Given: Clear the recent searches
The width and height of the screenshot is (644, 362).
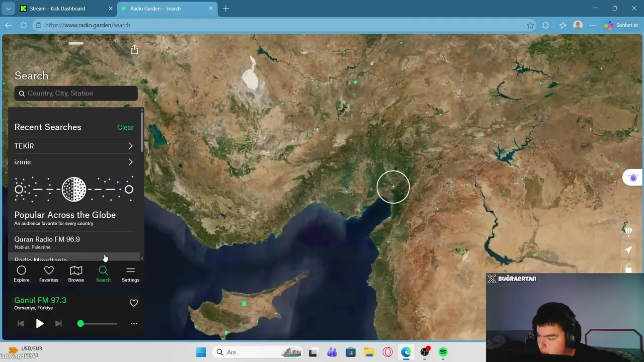Looking at the screenshot, I should pyautogui.click(x=125, y=127).
